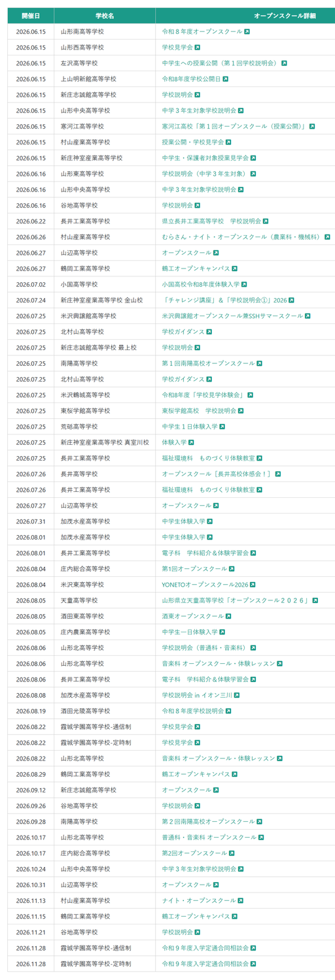The width and height of the screenshot is (335, 980).
Task: Open 令和９年度入学定通合同相談会 link for 定時制
Action: pyautogui.click(x=205, y=964)
